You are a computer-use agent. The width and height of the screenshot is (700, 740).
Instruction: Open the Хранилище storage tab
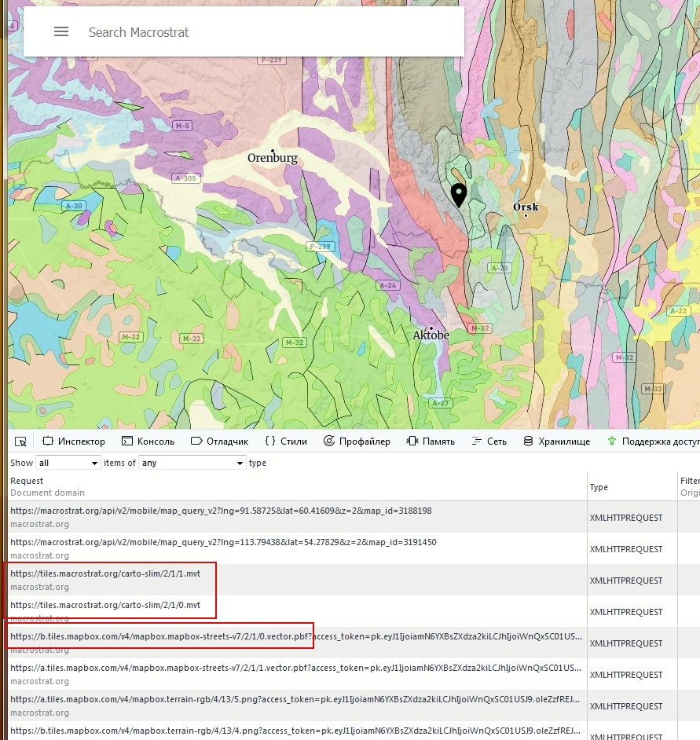(556, 441)
